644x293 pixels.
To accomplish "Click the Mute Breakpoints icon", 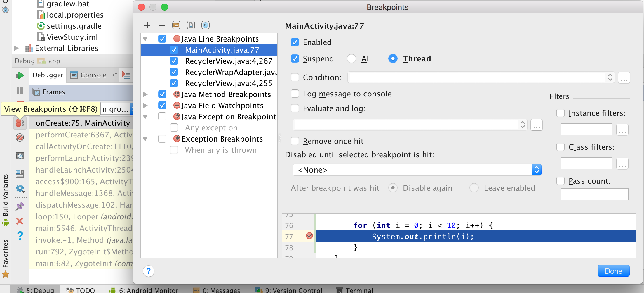I will (x=20, y=137).
